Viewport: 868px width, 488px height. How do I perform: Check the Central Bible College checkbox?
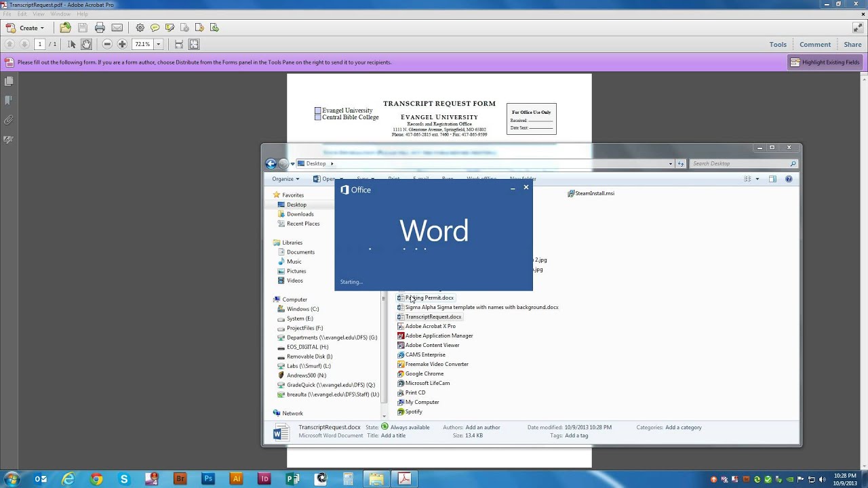(x=317, y=117)
